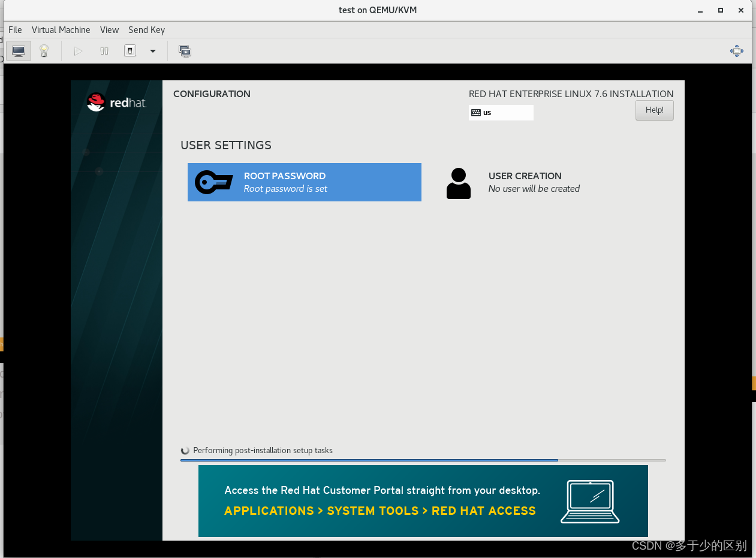Click the spinner beside post-installation tasks

185,451
